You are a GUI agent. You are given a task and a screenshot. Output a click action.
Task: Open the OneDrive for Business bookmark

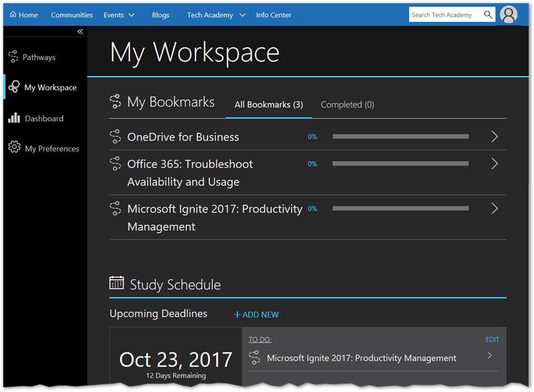[183, 137]
